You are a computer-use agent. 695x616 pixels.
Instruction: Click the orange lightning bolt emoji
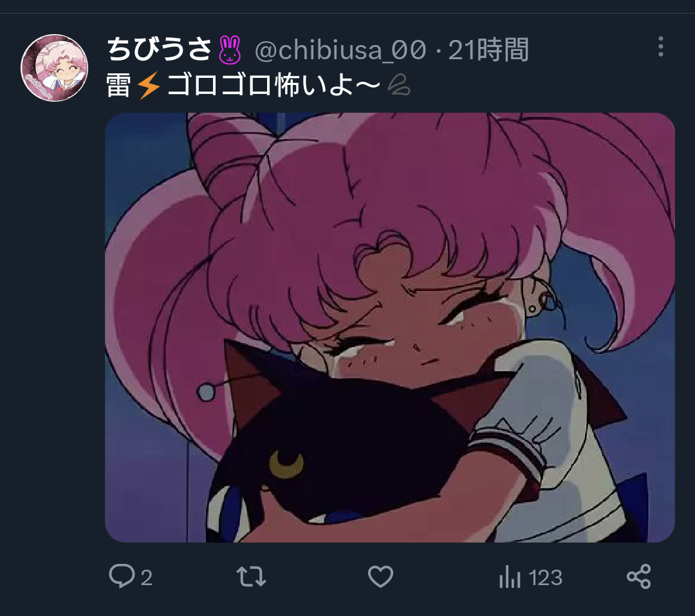pos(149,85)
